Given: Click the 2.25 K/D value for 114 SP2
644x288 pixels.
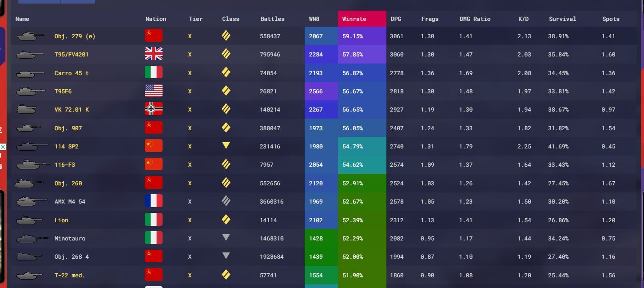Looking at the screenshot, I should click(524, 146).
